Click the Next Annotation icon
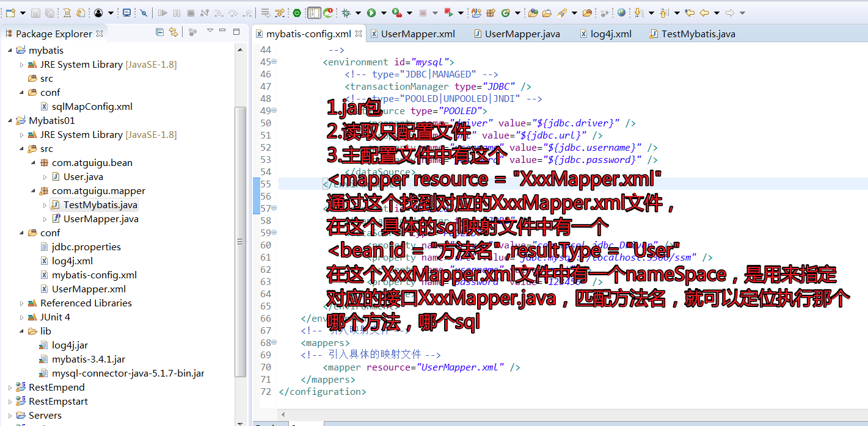Viewport: 868px width, 426px height. coord(638,13)
